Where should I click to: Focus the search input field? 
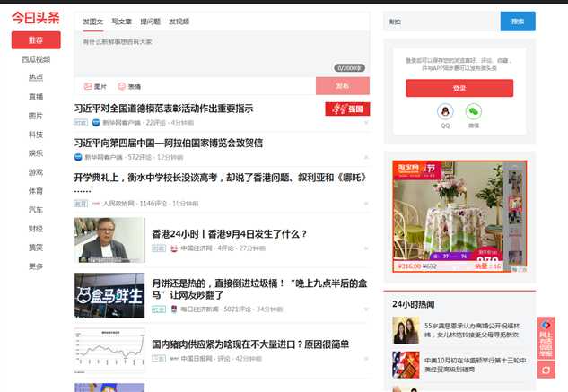pos(442,22)
